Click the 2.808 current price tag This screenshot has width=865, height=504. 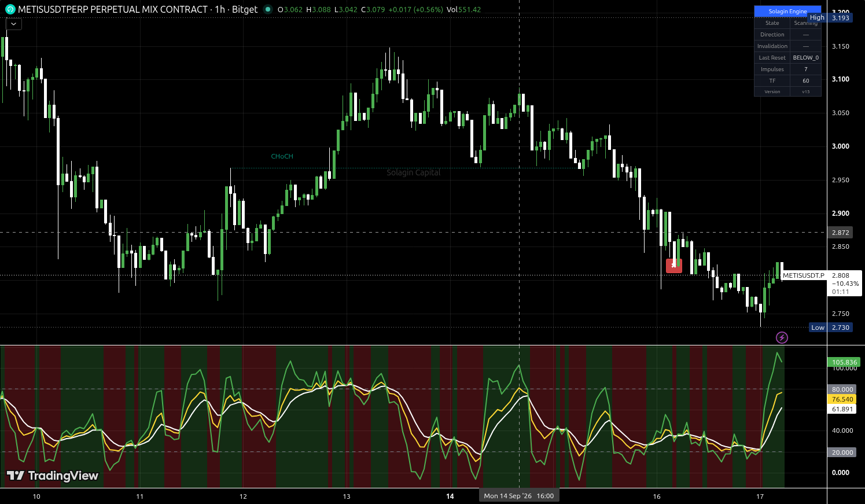(x=845, y=284)
